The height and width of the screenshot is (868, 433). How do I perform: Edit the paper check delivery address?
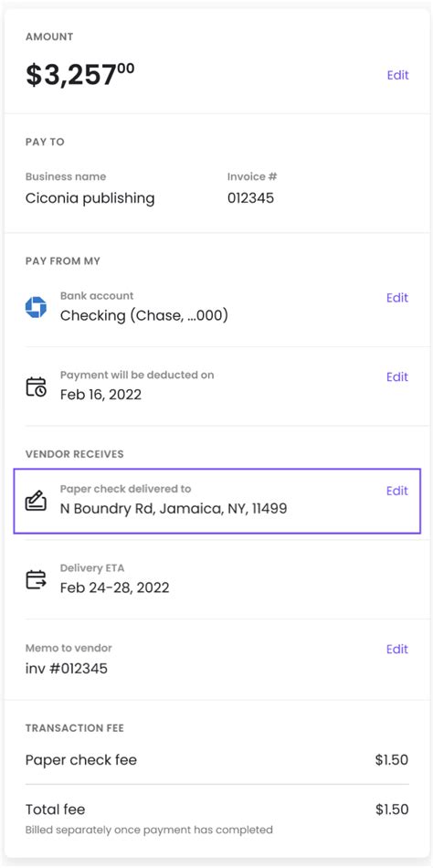(x=397, y=491)
